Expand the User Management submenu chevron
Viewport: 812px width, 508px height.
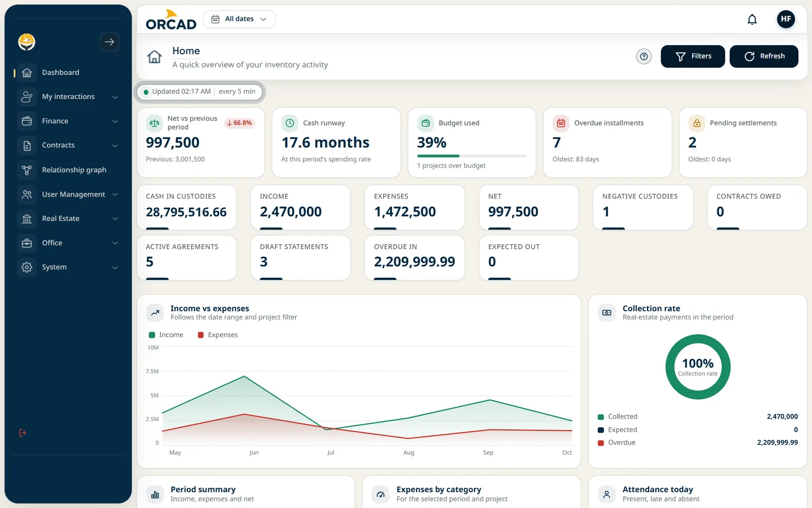(x=115, y=195)
